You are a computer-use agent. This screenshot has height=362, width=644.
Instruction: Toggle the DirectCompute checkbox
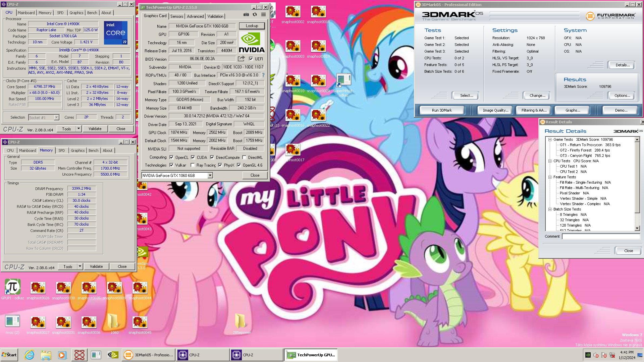coord(212,157)
